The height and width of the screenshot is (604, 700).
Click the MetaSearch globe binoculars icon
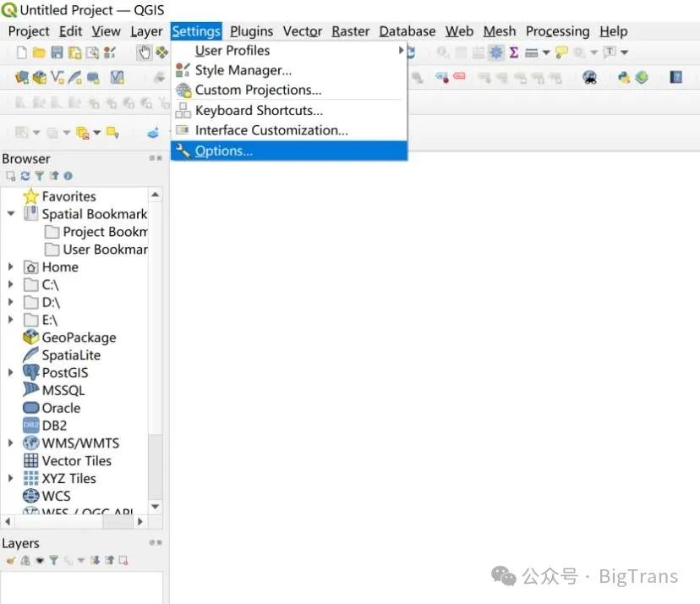point(590,78)
